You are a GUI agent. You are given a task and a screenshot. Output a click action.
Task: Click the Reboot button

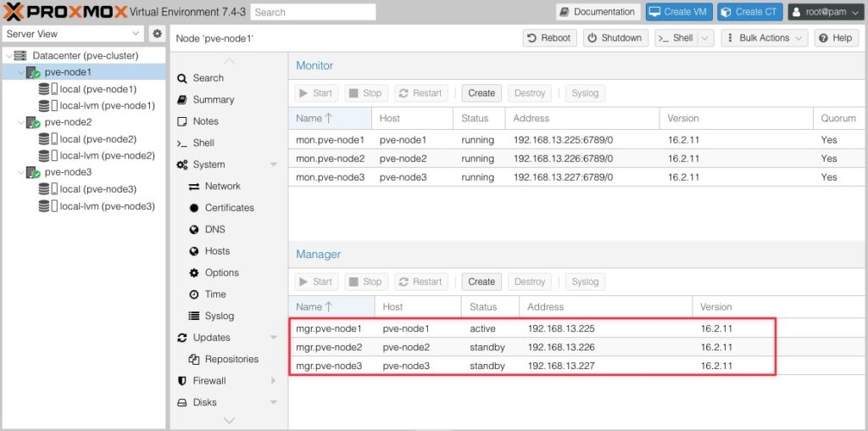(549, 37)
